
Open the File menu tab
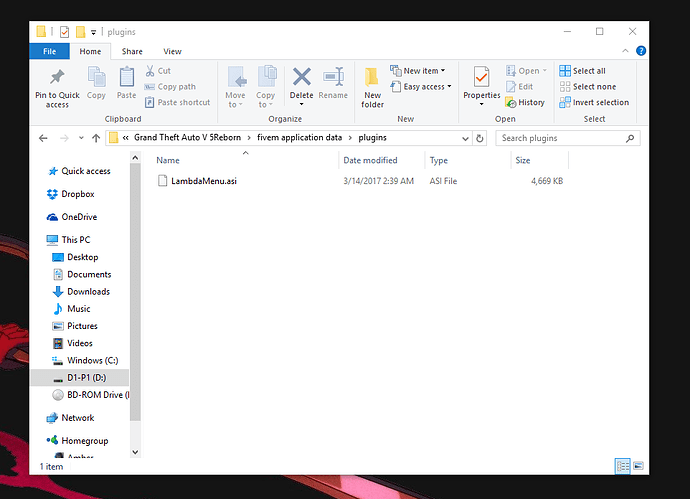pyautogui.click(x=49, y=51)
